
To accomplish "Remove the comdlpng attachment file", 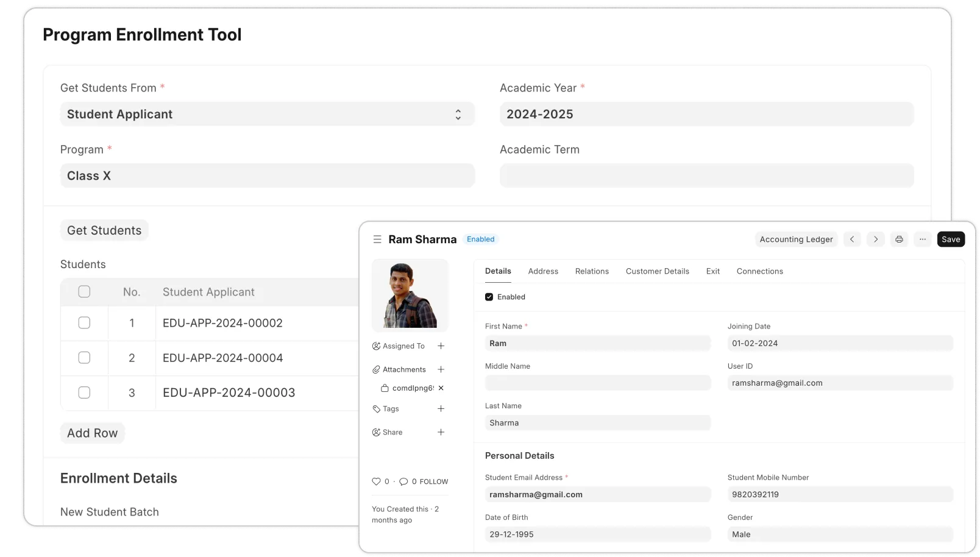I will (441, 388).
